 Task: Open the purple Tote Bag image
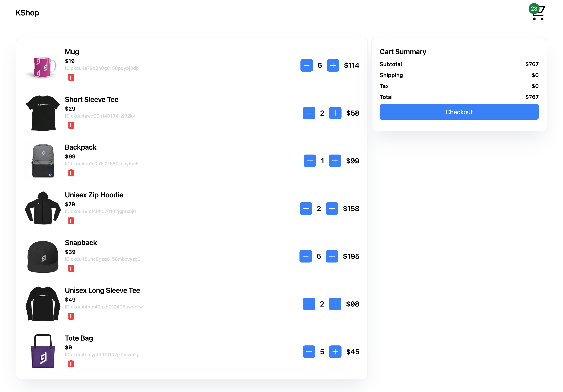coord(43,351)
